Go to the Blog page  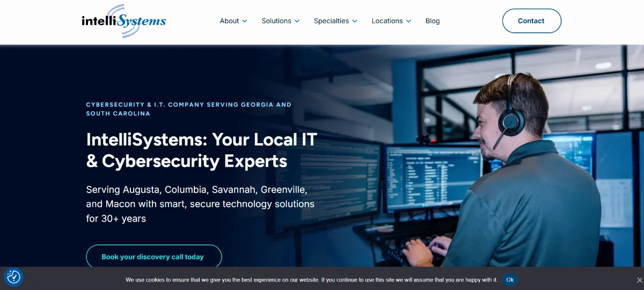[x=433, y=21]
